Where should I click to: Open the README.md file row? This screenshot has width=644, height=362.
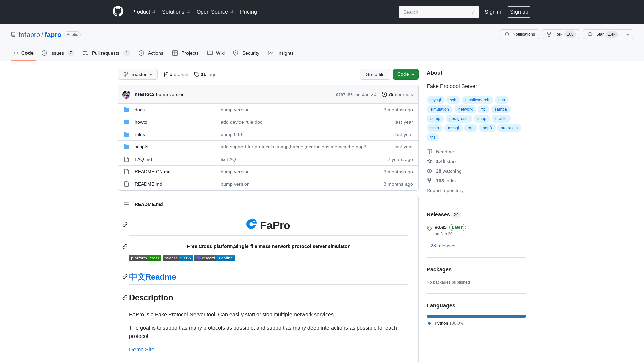click(268, 184)
